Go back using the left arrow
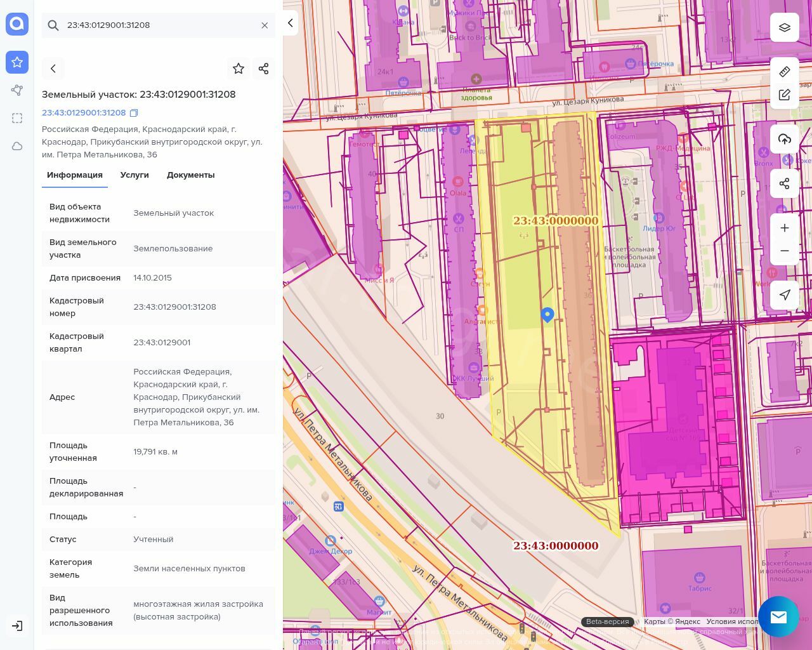The width and height of the screenshot is (812, 650). (x=53, y=69)
